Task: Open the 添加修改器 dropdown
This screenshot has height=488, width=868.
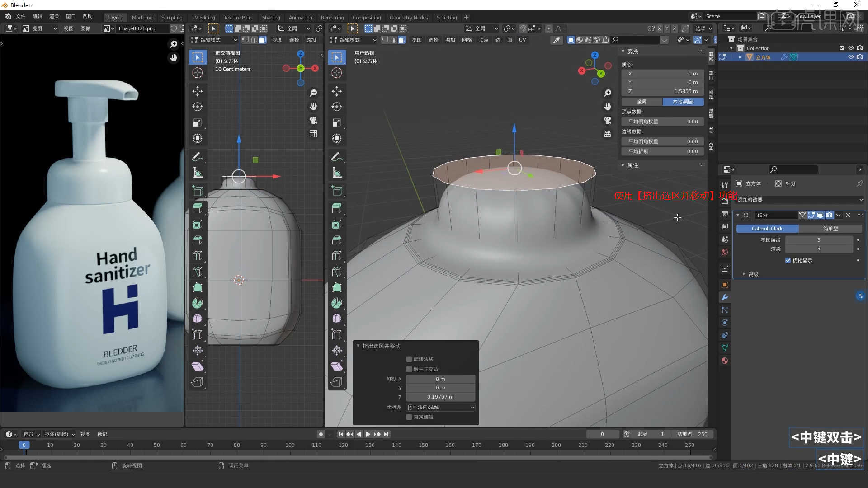Action: tap(799, 200)
